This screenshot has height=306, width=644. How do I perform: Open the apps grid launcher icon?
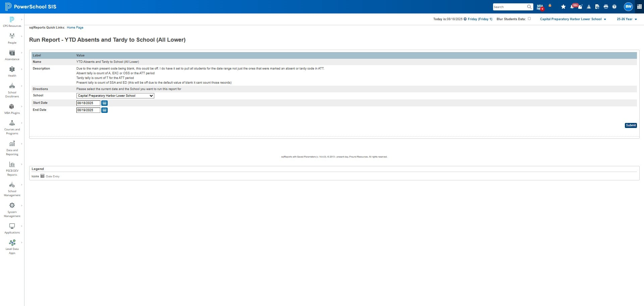639,7
